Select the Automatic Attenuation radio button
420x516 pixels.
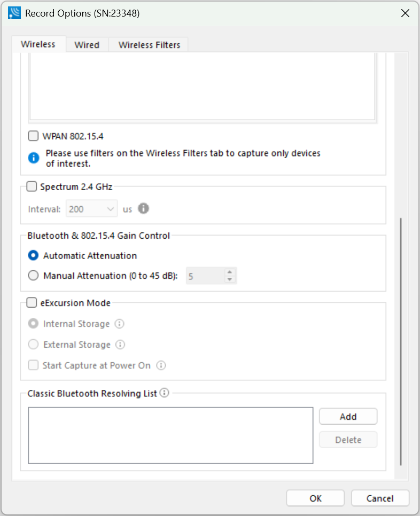pos(33,255)
